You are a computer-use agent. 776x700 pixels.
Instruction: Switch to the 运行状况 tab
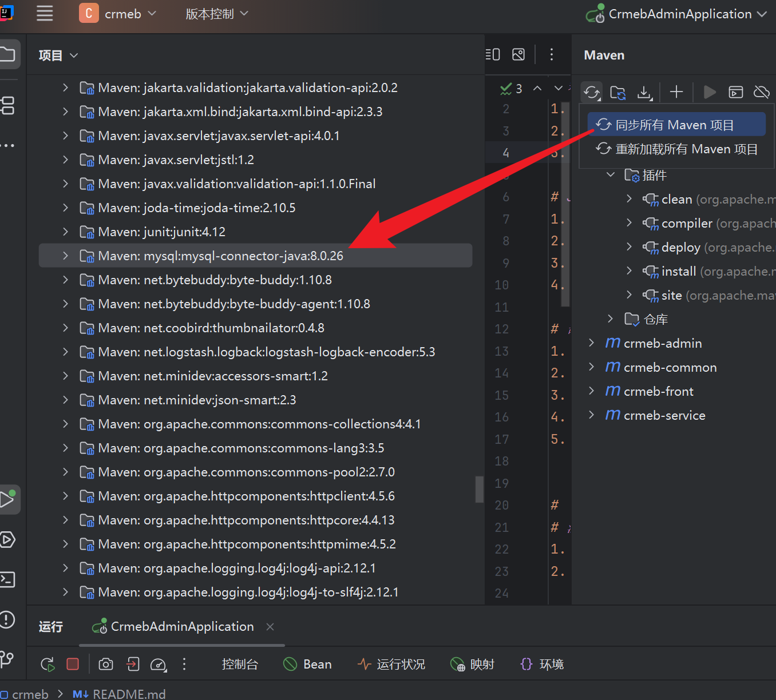point(391,664)
